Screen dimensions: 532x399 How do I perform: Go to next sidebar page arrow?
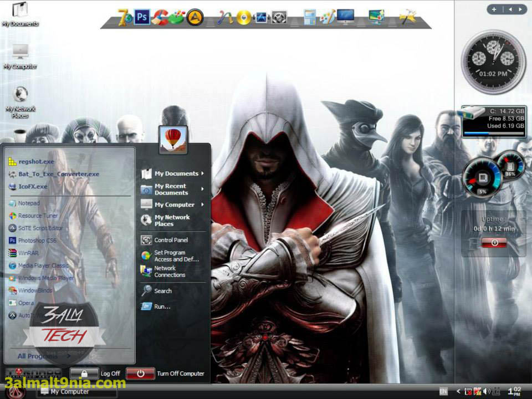(520, 9)
